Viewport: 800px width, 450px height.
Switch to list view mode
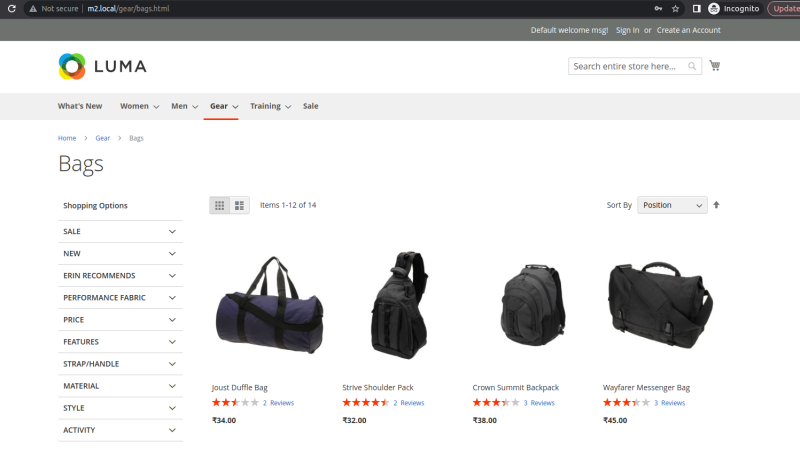tap(240, 205)
